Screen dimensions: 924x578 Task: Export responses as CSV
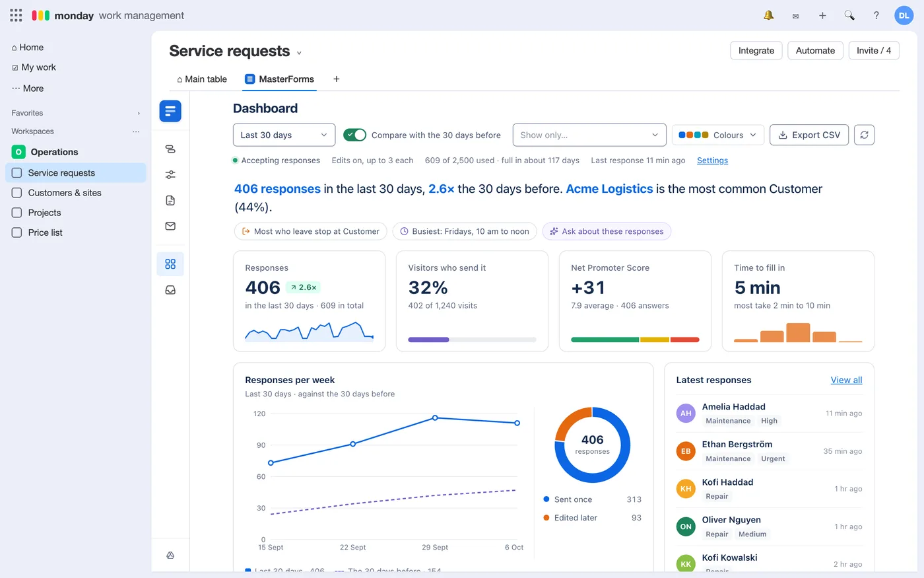[809, 135]
